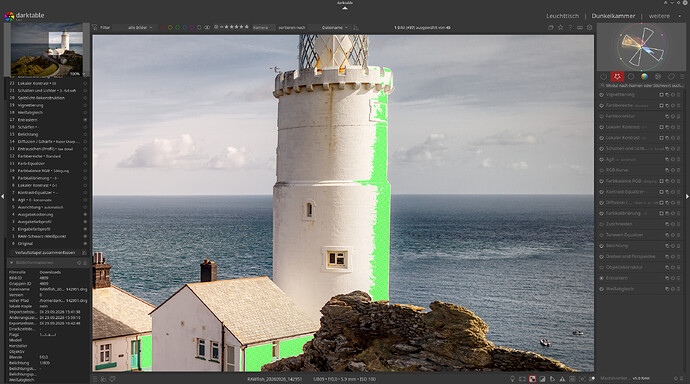Toggle the RGB-Kurve module on/off
The width and height of the screenshot is (690, 384).
click(x=602, y=170)
